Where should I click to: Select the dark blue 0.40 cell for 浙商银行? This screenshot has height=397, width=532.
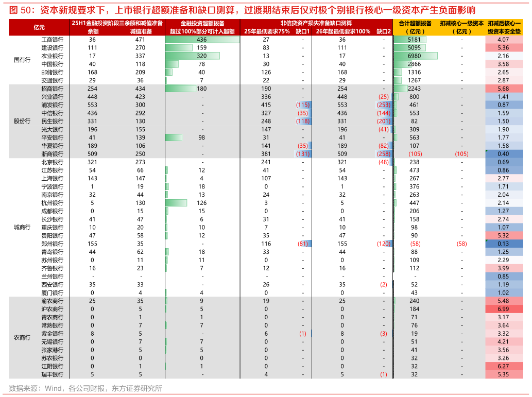click(x=503, y=154)
